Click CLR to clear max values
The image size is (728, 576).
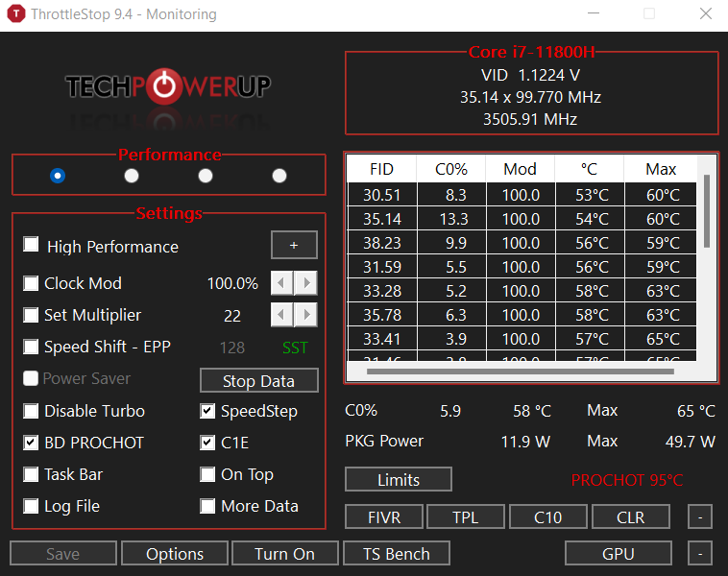(630, 517)
